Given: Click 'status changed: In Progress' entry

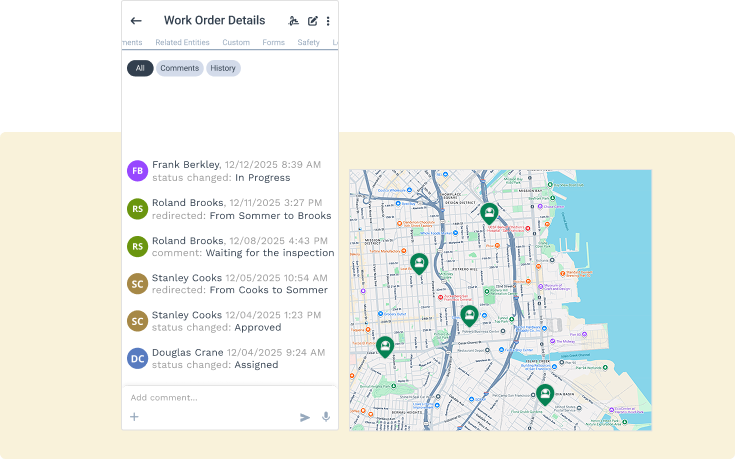Looking at the screenshot, I should coord(221,178).
